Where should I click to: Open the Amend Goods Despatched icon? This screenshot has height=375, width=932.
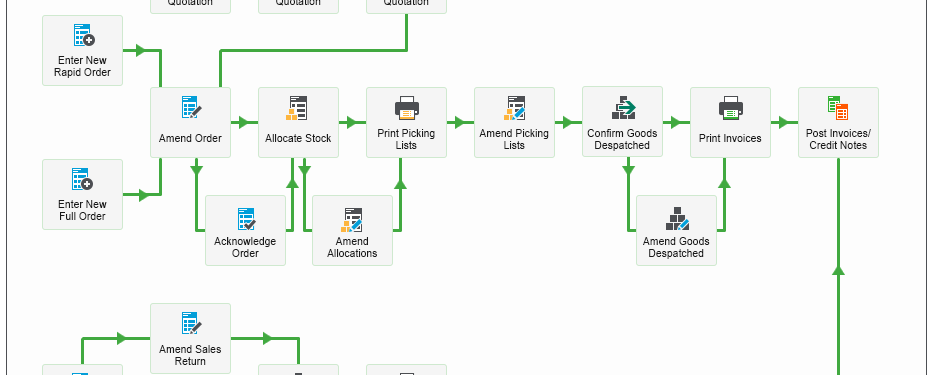tap(677, 219)
